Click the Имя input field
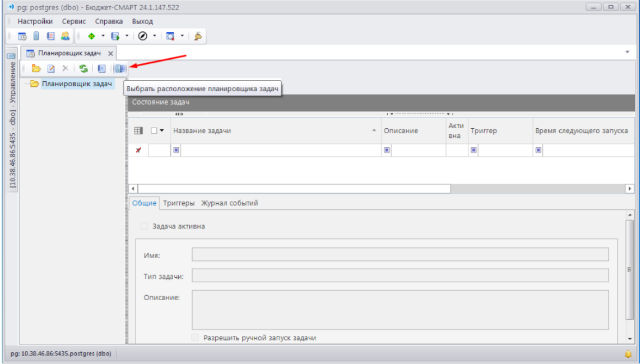The height and width of the screenshot is (364, 641). click(x=400, y=254)
